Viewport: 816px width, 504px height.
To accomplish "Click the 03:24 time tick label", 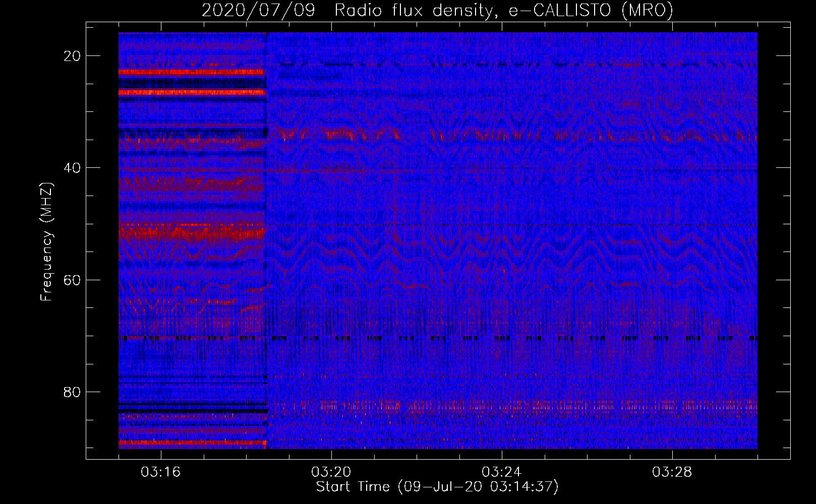I will [x=502, y=472].
